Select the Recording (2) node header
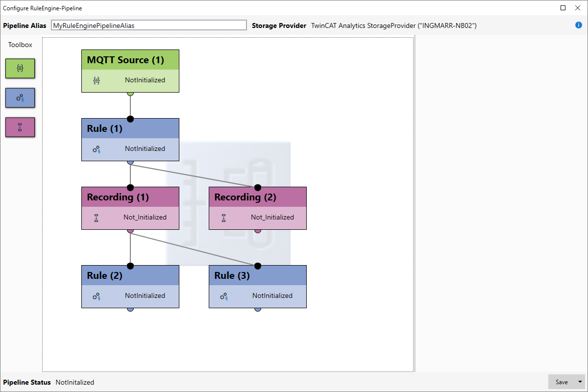The height and width of the screenshot is (392, 588). pos(258,197)
